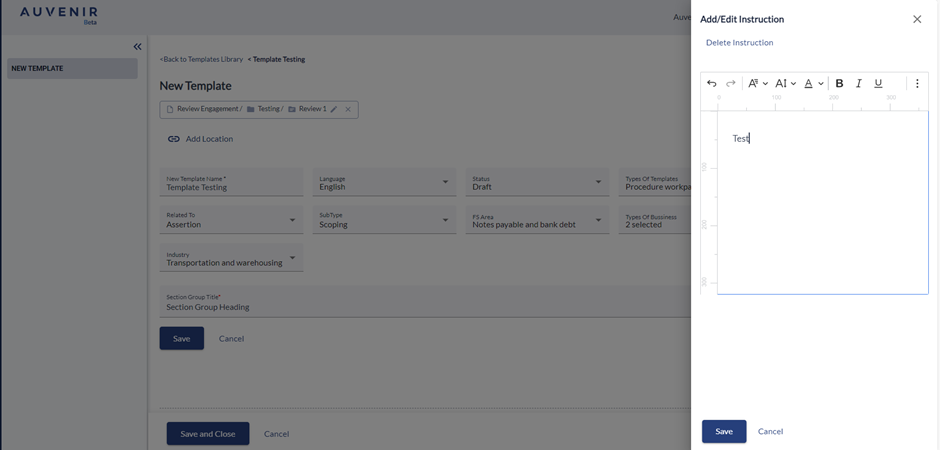
Task: Open the font color picker
Action: click(814, 84)
